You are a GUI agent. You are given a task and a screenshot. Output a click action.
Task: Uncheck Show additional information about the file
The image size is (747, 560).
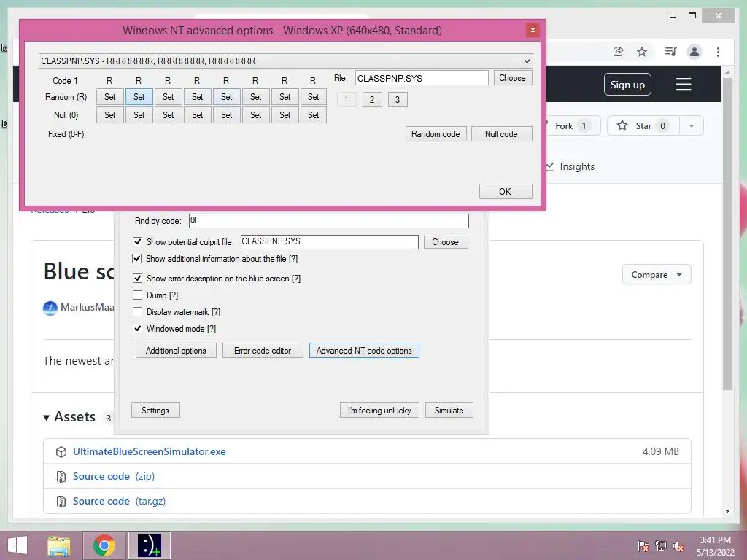pyautogui.click(x=137, y=259)
